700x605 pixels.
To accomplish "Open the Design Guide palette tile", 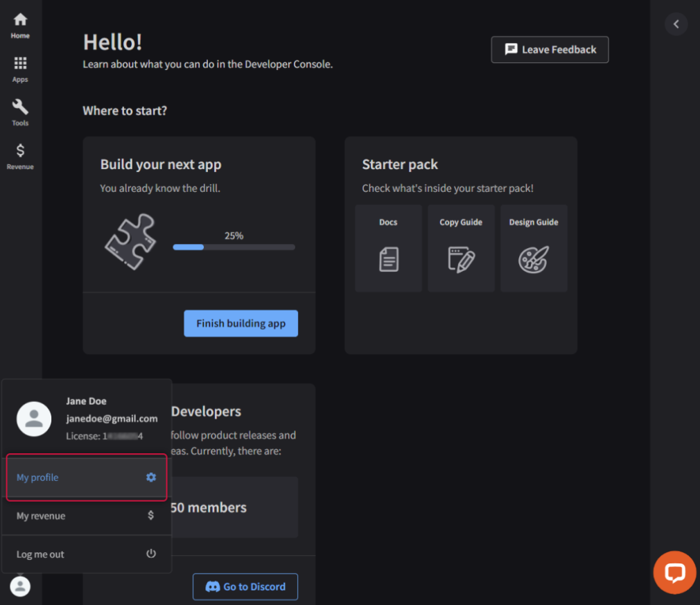I will pyautogui.click(x=534, y=248).
